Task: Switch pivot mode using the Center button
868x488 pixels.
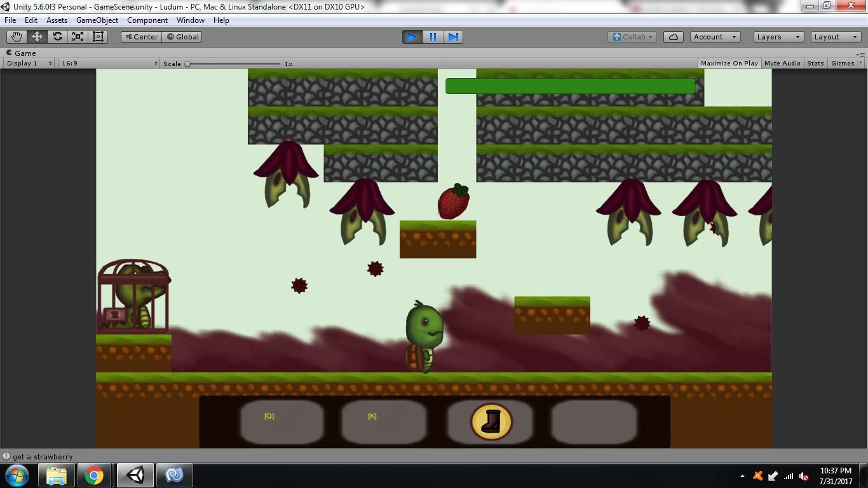Action: [140, 36]
